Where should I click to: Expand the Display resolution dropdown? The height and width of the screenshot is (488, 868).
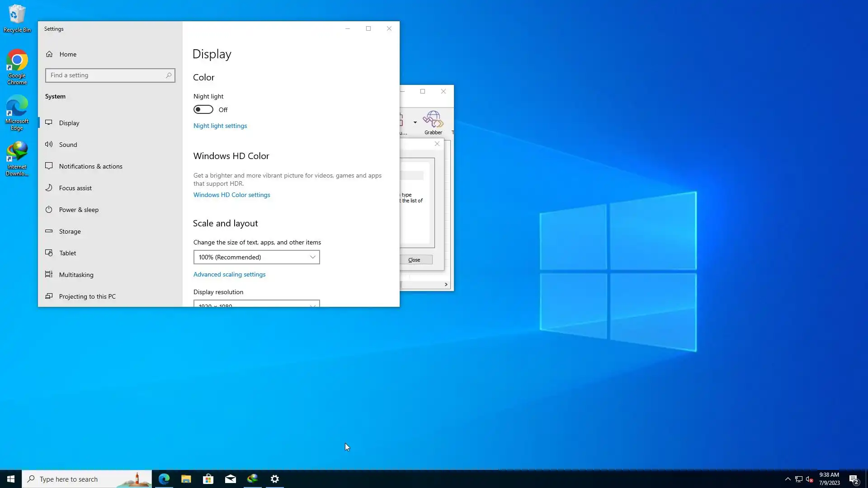tap(256, 304)
